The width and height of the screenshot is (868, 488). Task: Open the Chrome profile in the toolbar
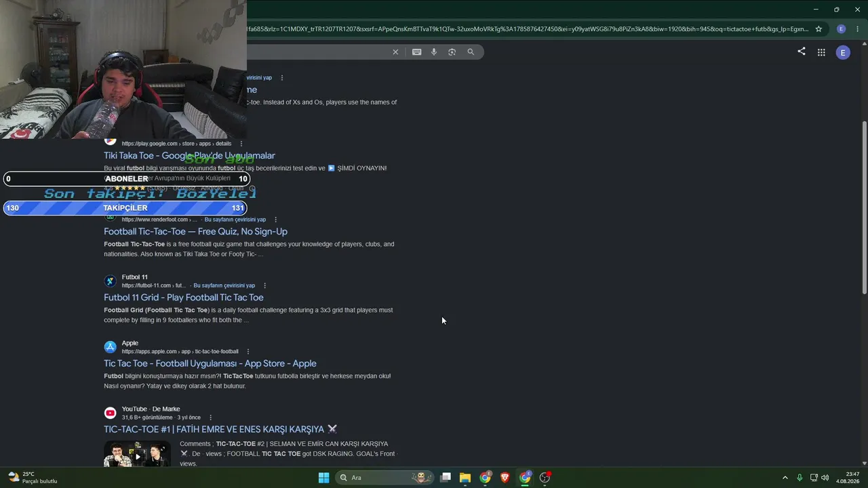(x=842, y=29)
